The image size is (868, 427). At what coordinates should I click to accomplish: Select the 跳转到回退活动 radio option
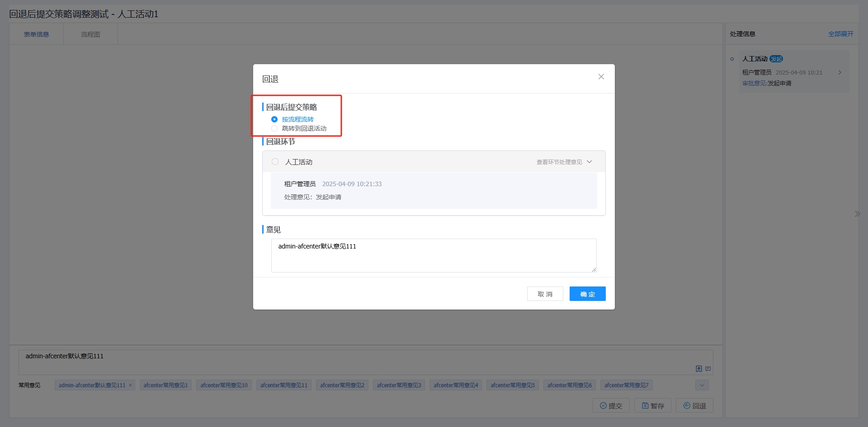pos(274,128)
